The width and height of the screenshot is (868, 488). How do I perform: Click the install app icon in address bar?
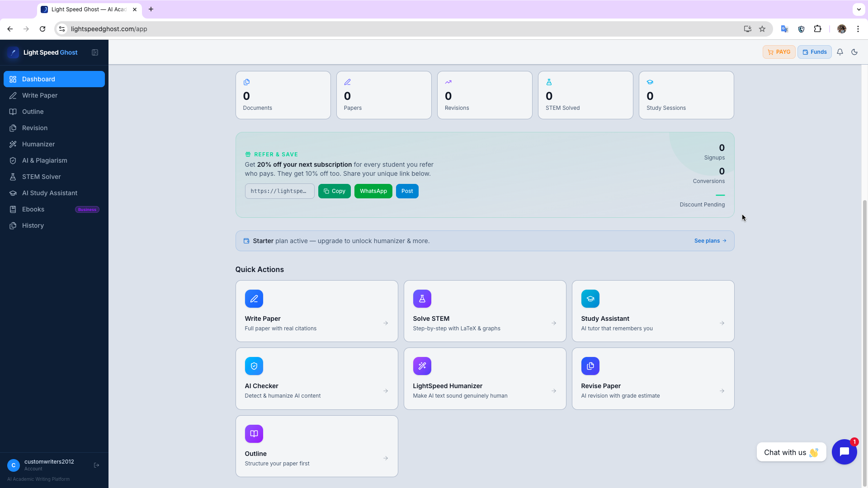(747, 29)
